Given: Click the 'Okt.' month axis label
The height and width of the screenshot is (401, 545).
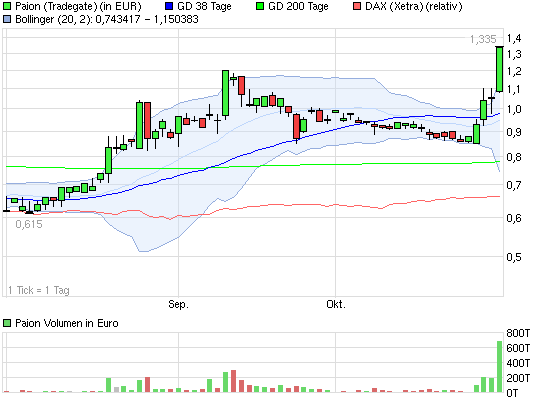Looking at the screenshot, I should coord(336,304).
